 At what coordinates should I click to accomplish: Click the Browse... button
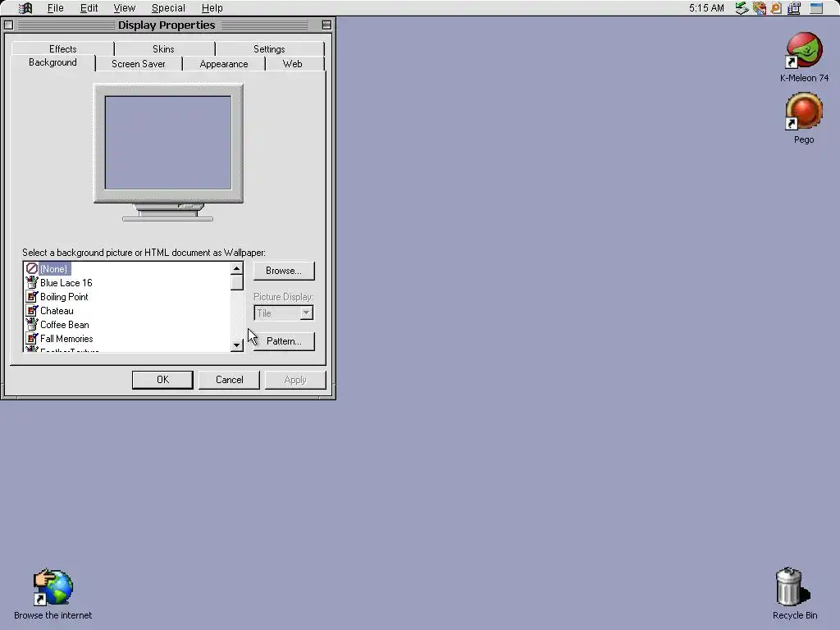283,271
